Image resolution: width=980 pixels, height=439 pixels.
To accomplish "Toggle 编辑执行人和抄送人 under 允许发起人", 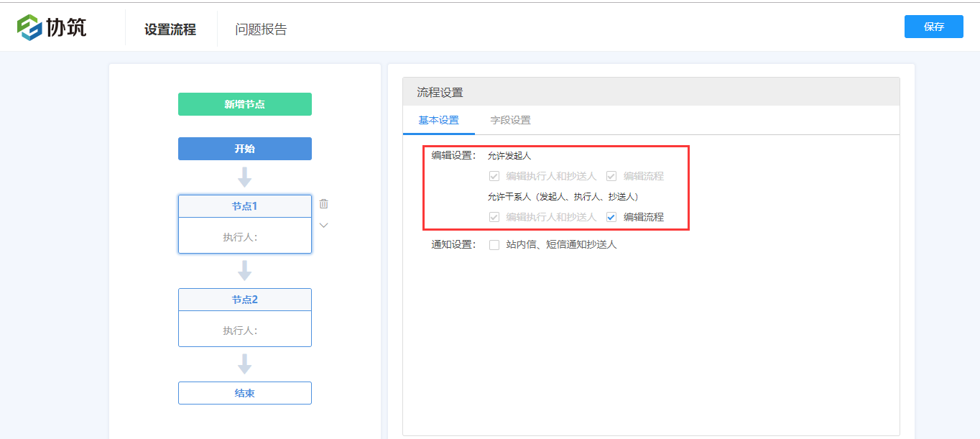I will 493,175.
